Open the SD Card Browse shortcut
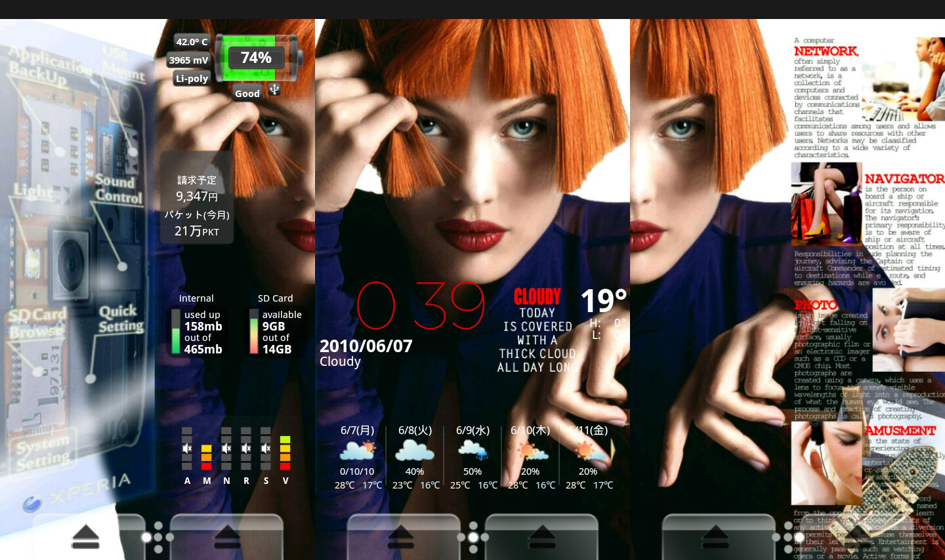 click(x=37, y=323)
